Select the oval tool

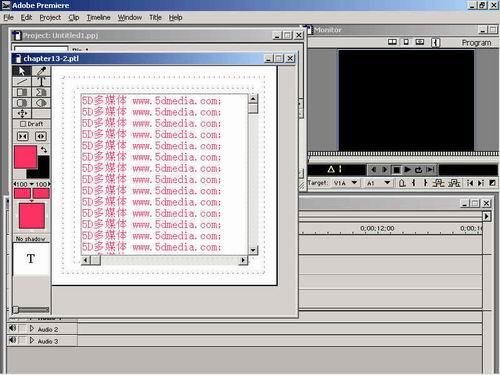pos(41,103)
